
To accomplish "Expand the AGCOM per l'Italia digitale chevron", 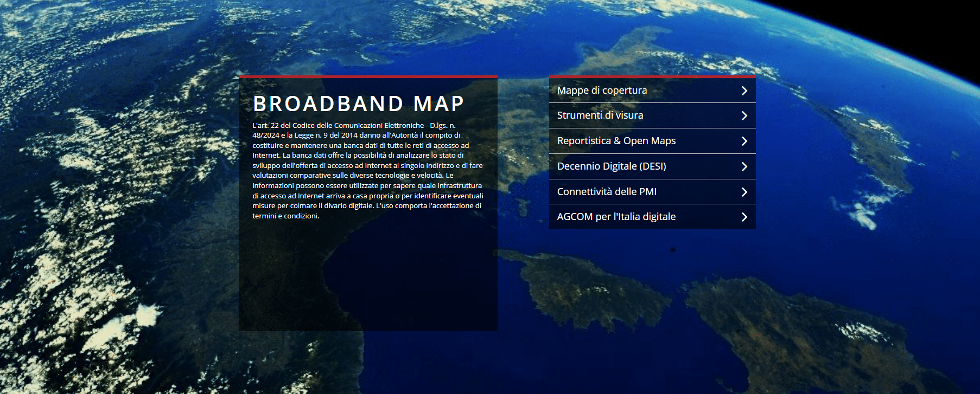I will (744, 217).
